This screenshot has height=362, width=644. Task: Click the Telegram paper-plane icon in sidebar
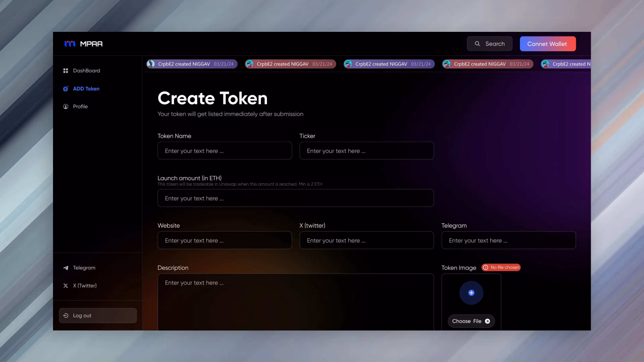tap(66, 268)
